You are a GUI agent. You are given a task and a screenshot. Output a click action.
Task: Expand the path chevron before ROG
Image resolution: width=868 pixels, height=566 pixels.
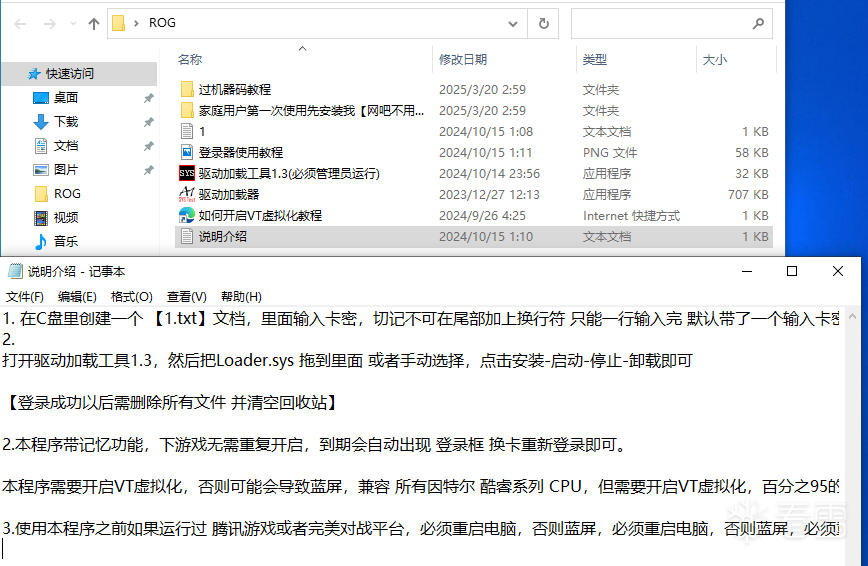pos(136,23)
